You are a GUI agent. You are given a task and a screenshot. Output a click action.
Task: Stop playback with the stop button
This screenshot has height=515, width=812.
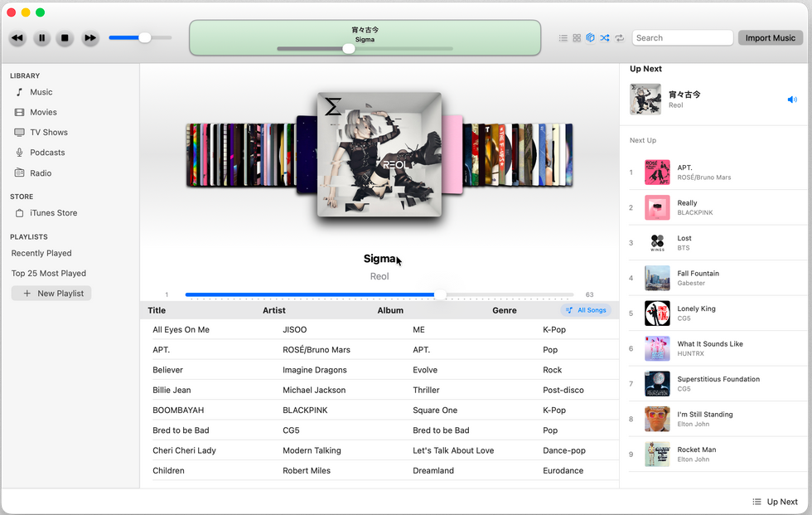click(65, 38)
